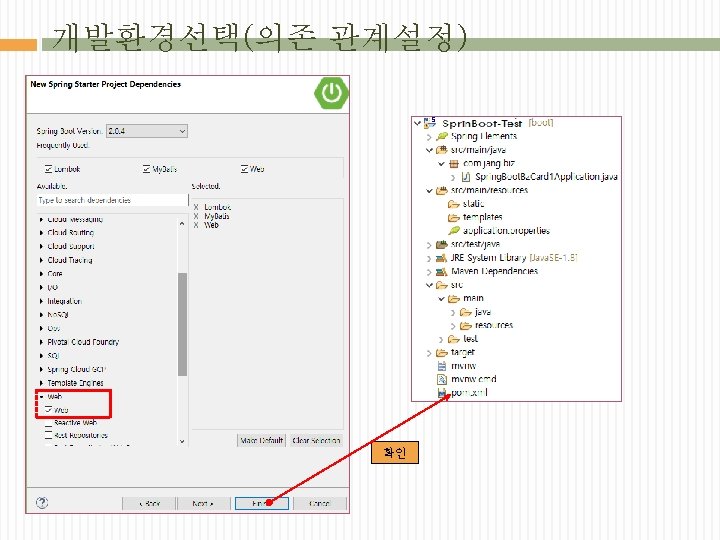Viewport: 720px width, 540px height.
Task: Click the scroll up arrow of dependency list
Action: point(182,224)
